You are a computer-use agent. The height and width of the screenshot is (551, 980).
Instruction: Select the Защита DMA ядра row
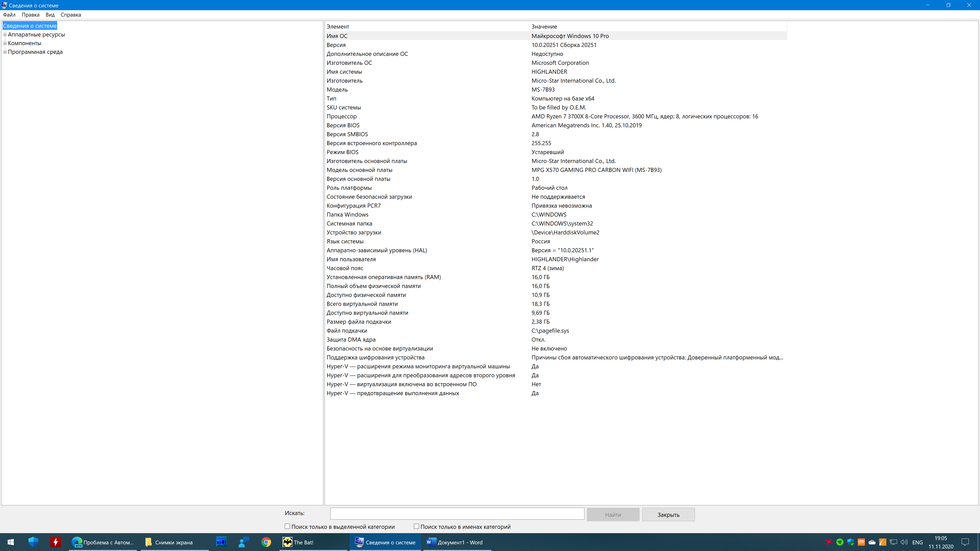[556, 340]
